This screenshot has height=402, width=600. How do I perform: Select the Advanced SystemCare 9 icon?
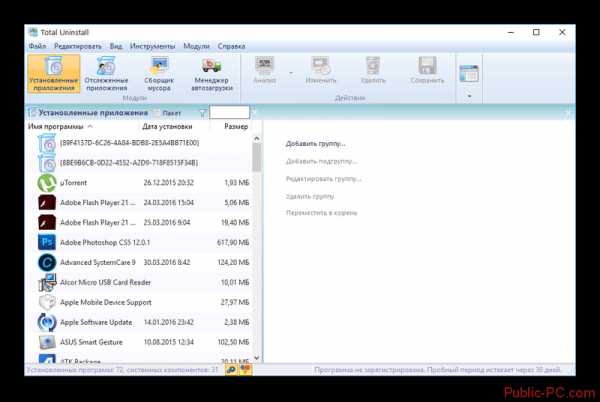click(47, 262)
